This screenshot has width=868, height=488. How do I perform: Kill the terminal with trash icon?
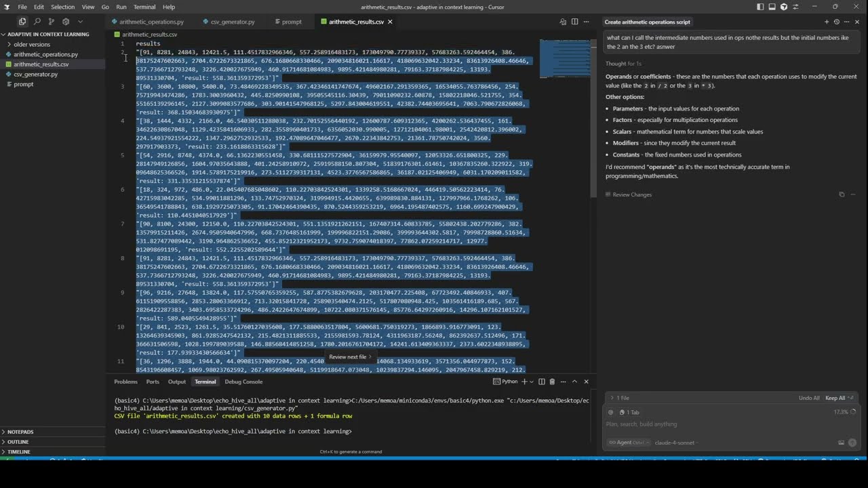552,382
